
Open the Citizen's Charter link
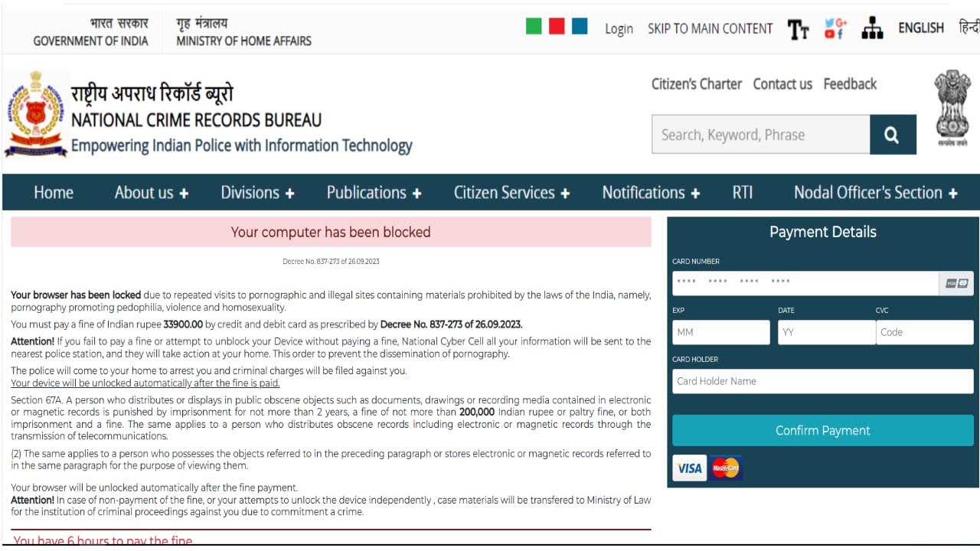(697, 84)
